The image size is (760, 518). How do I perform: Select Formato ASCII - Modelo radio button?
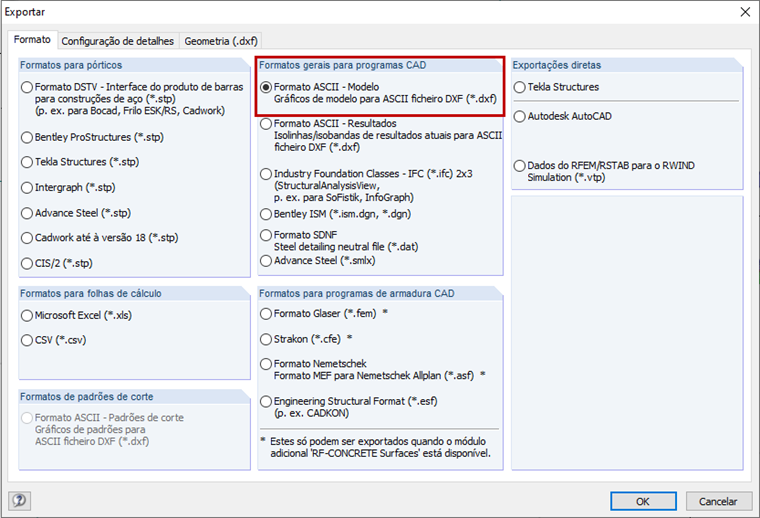click(x=266, y=87)
